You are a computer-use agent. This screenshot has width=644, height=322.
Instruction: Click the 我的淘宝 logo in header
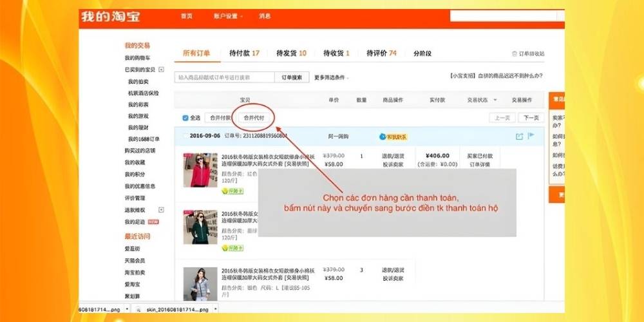[110, 16]
